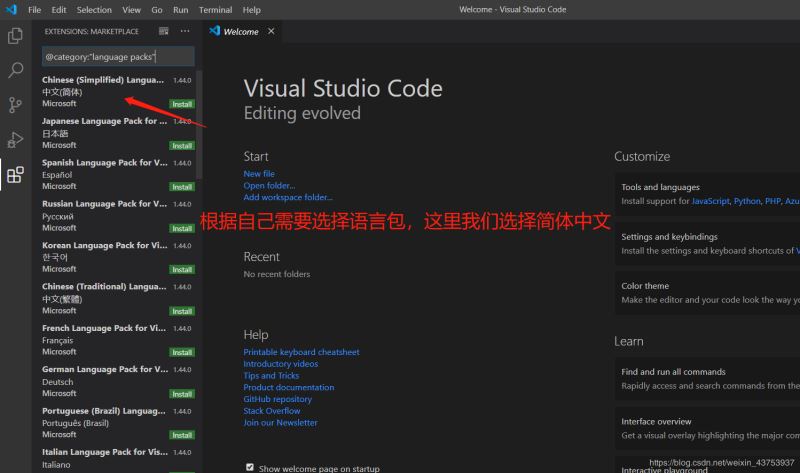Focus the extensions search input field
This screenshot has width=800, height=473.
(118, 57)
